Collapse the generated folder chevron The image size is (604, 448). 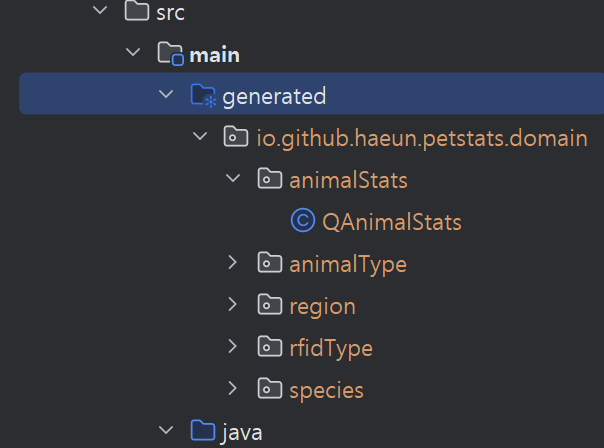[x=166, y=94]
